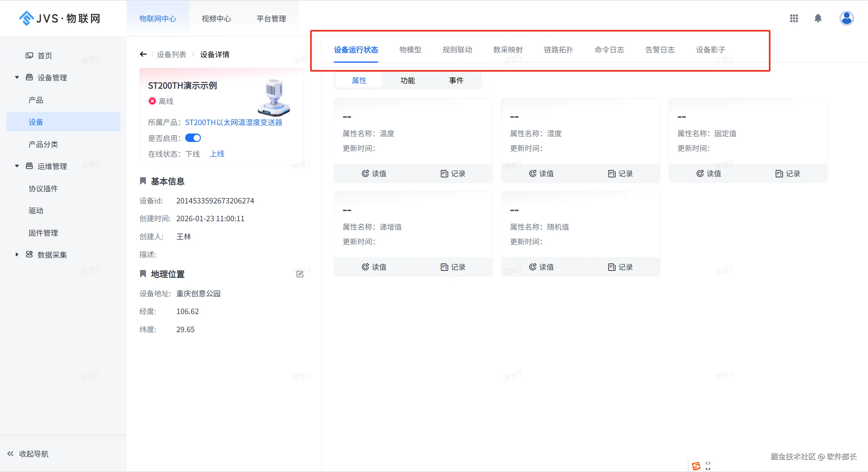Switch to the 物模型 tab
Screen dimensions: 868x472
click(x=410, y=50)
